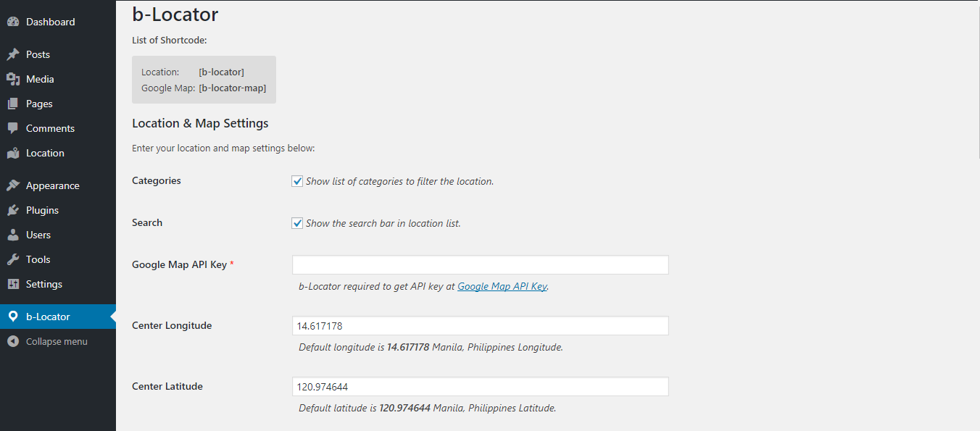Image resolution: width=980 pixels, height=431 pixels.
Task: Click the Center Longitude input field
Action: [480, 325]
